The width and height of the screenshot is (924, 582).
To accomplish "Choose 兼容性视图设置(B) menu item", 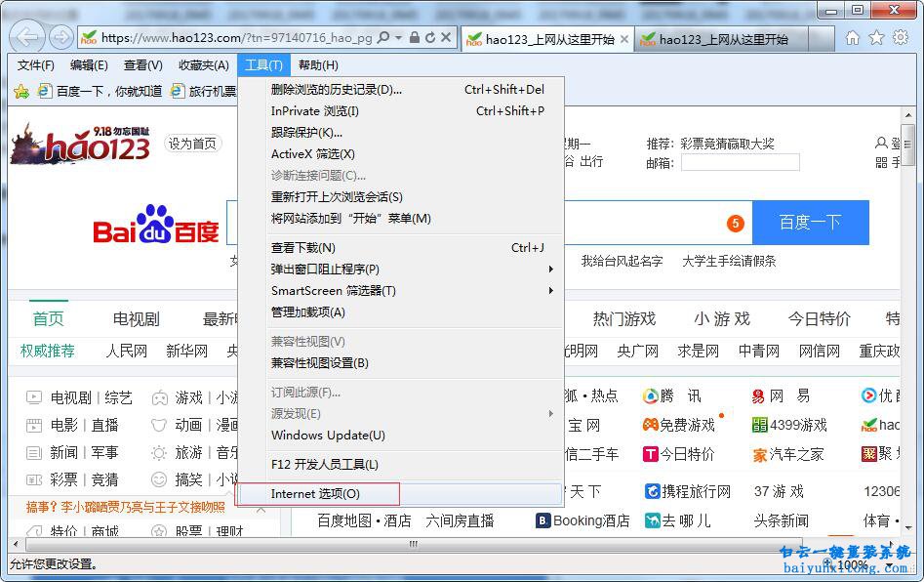I will click(402, 362).
